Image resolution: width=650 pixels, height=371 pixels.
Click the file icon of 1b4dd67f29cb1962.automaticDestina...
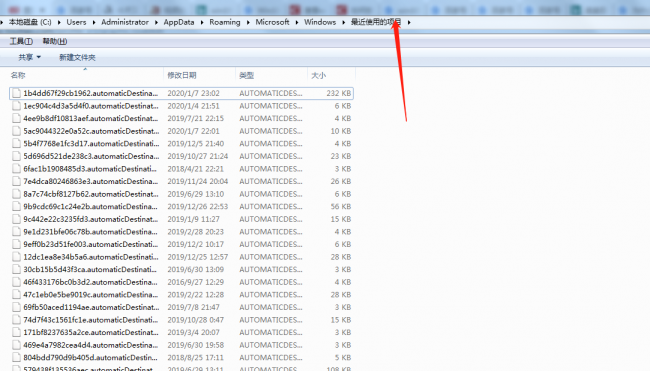pyautogui.click(x=16, y=93)
